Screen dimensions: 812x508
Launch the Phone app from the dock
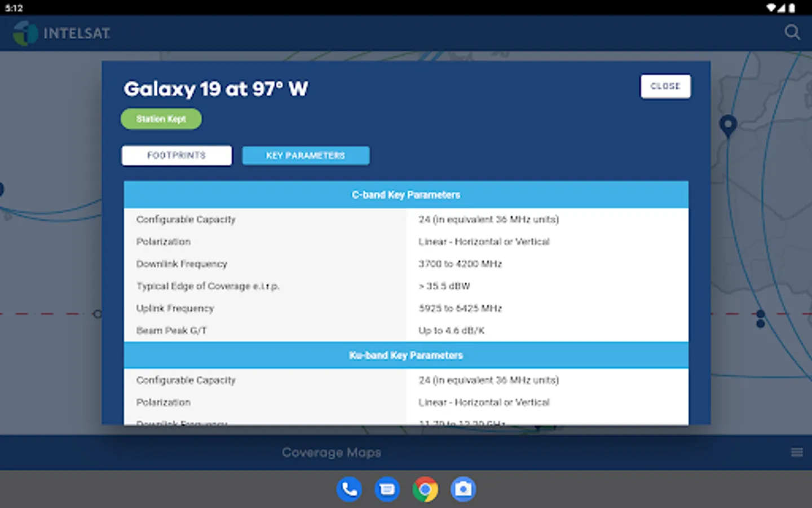pyautogui.click(x=350, y=489)
